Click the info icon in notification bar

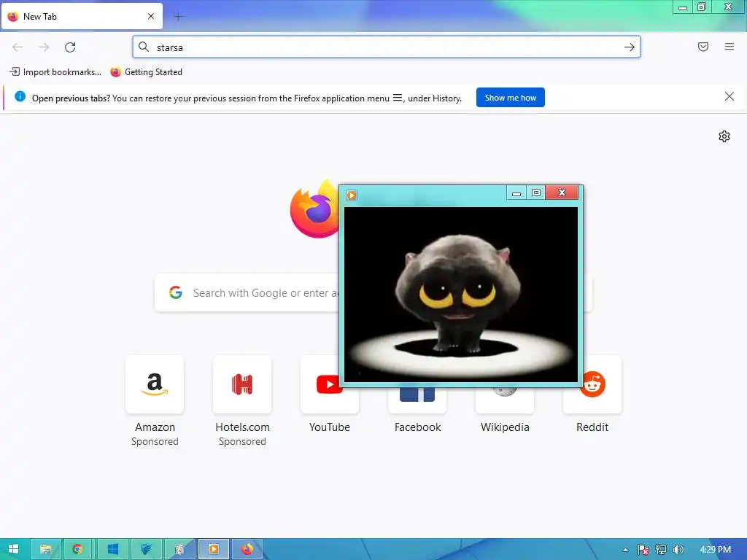(20, 97)
